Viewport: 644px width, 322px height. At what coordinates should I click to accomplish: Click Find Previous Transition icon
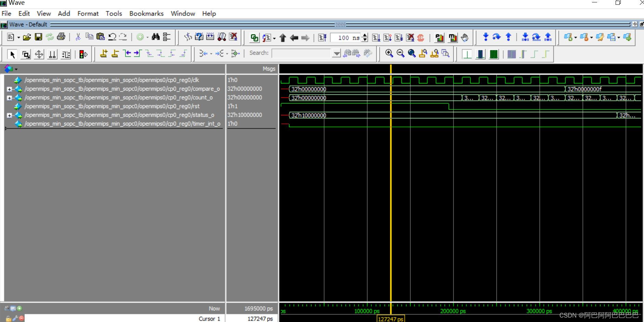click(127, 54)
